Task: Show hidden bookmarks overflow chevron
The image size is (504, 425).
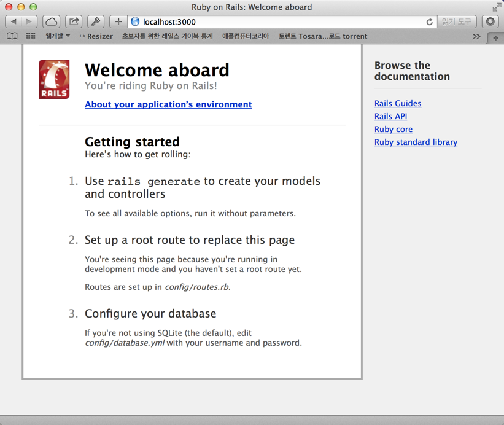Action: coord(476,36)
